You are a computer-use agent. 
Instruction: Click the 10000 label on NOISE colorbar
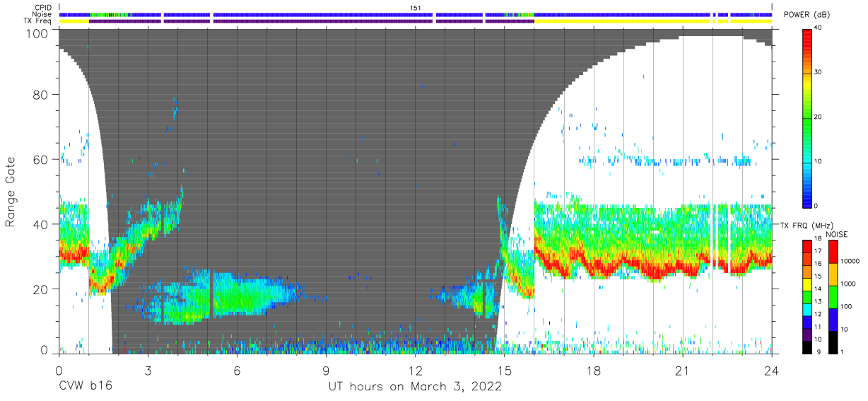click(x=850, y=262)
